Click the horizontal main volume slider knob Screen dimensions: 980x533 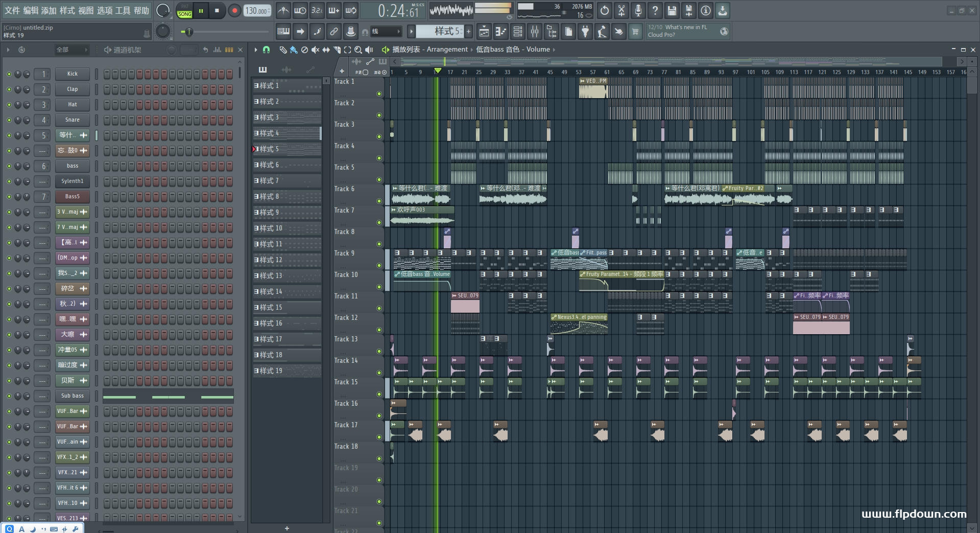point(188,32)
